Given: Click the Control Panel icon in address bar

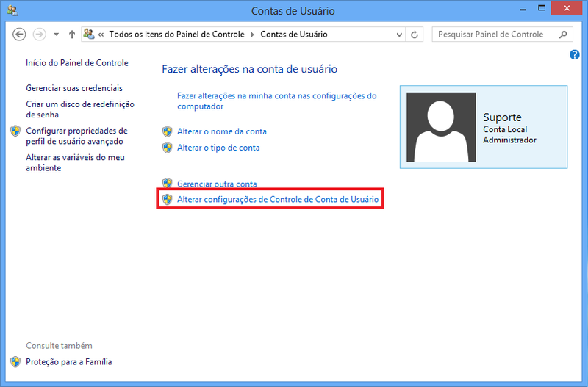Looking at the screenshot, I should [89, 35].
